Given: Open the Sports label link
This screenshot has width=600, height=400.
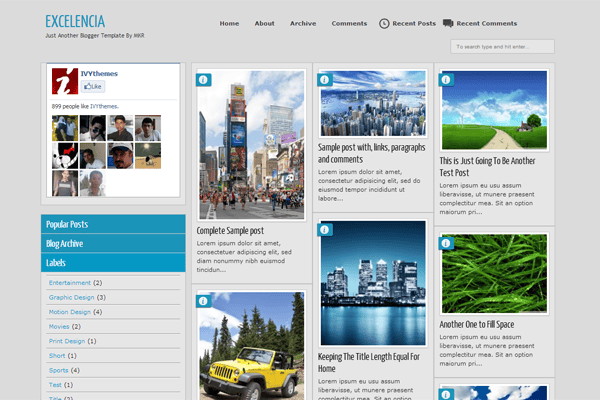Looking at the screenshot, I should point(59,370).
